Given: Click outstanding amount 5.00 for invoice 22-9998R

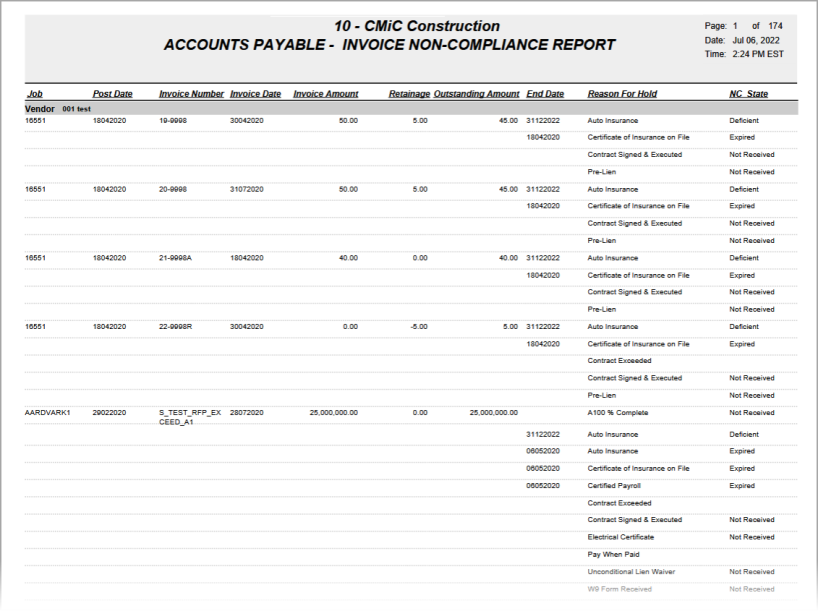Looking at the screenshot, I should (x=510, y=327).
